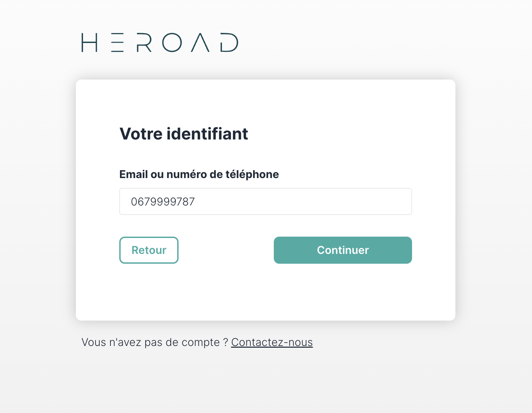Submit the identifier with Continuer
This screenshot has width=532, height=413.
(x=343, y=250)
